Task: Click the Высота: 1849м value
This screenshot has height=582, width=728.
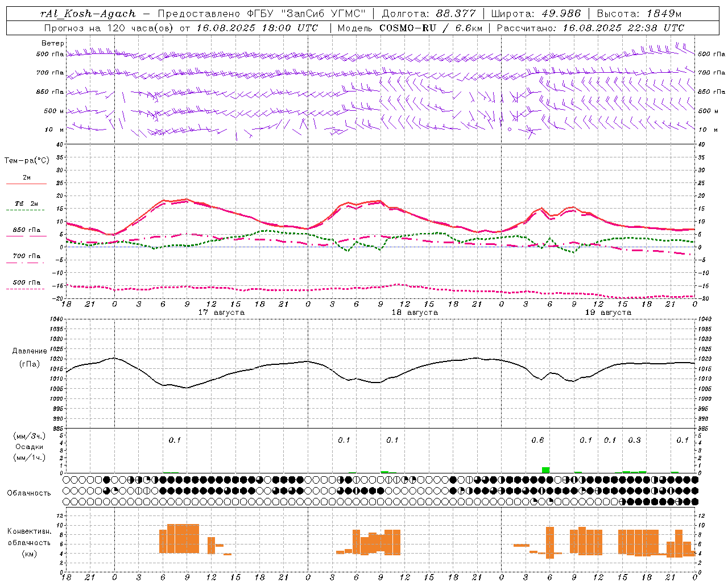Action: [639, 14]
